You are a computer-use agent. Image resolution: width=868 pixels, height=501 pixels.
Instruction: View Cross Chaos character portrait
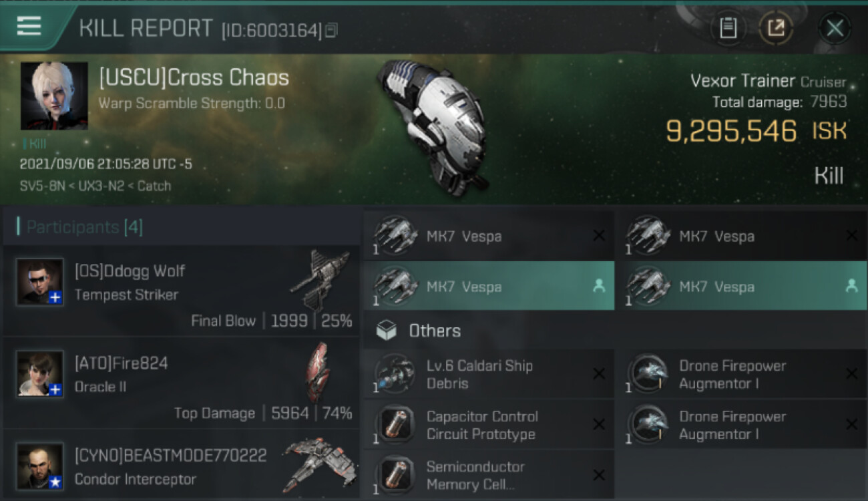pos(54,96)
